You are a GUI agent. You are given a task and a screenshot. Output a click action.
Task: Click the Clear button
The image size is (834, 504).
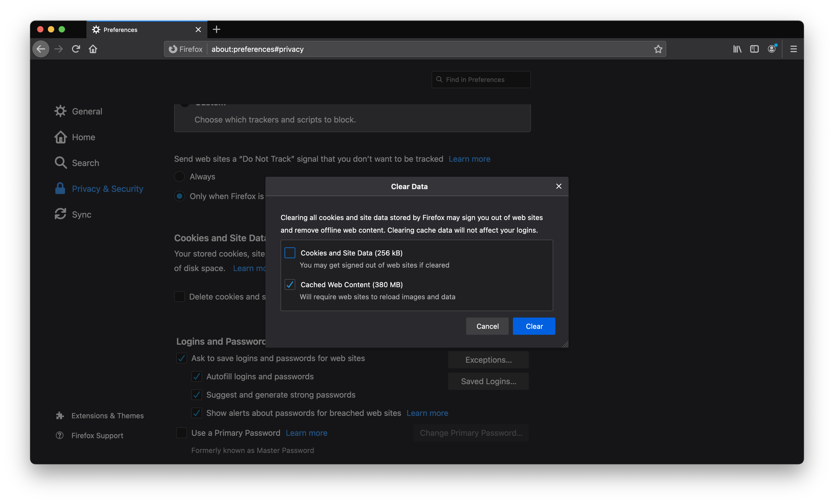click(x=534, y=326)
